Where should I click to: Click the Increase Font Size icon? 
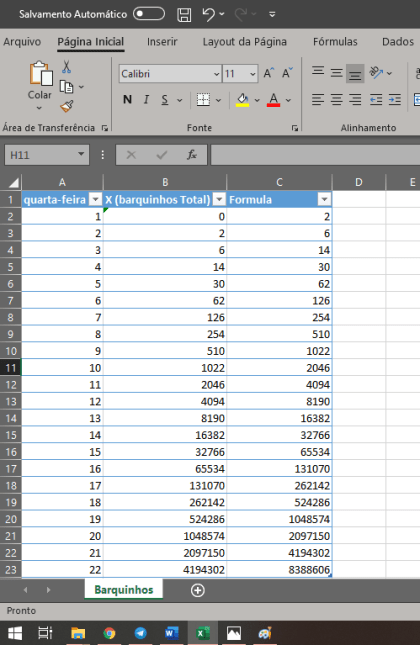point(269,74)
